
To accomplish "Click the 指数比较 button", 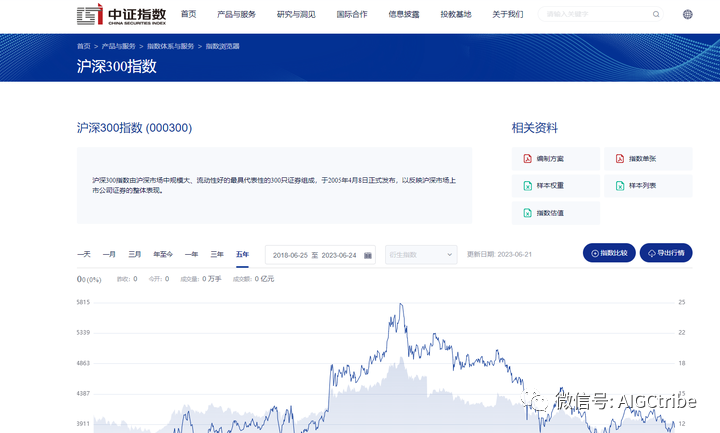I will click(x=609, y=253).
